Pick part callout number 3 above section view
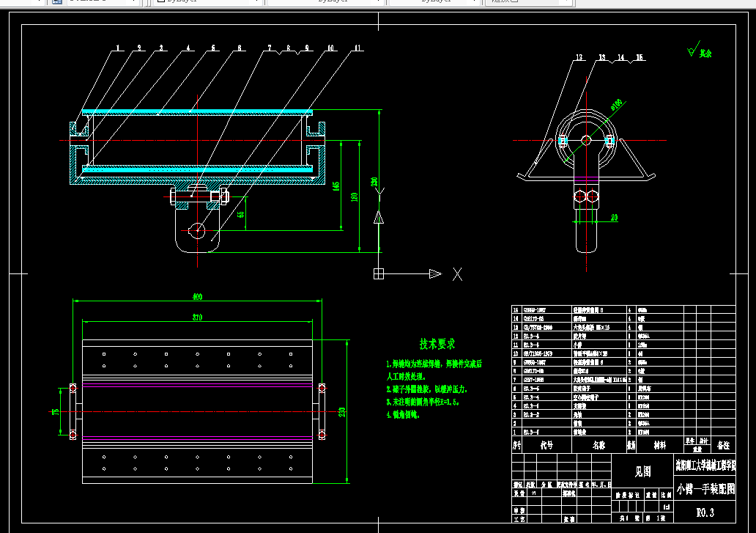 click(x=161, y=48)
